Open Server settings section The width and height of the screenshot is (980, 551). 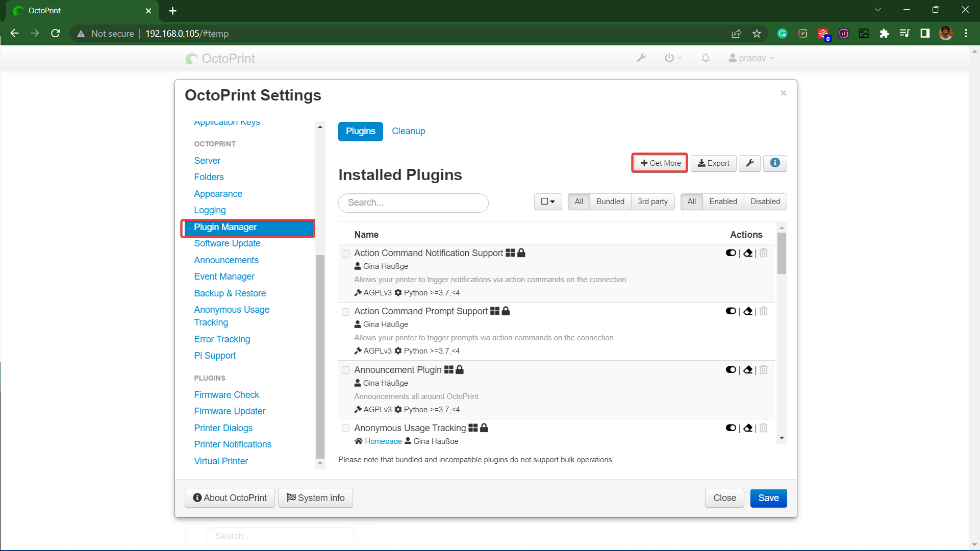pos(207,161)
